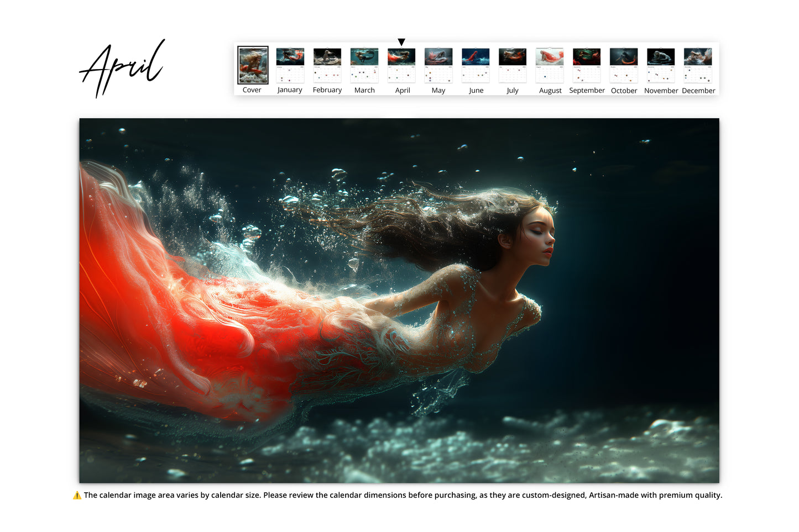Click the "December" label text
The height and width of the screenshot is (532, 799).
(x=698, y=91)
